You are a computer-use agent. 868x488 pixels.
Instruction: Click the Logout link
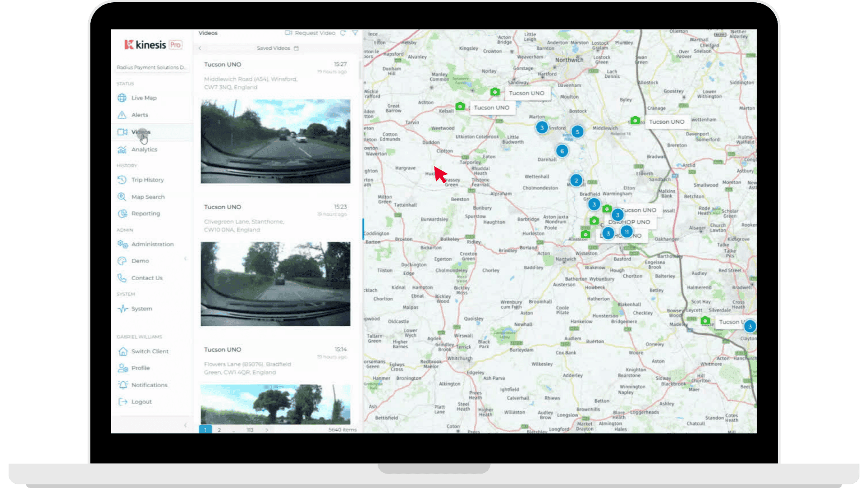[x=141, y=402]
